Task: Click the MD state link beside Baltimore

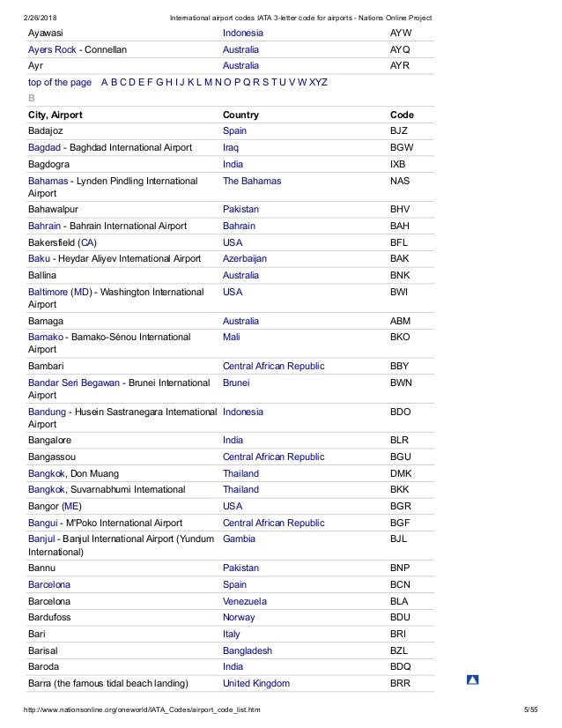Action: click(x=81, y=292)
